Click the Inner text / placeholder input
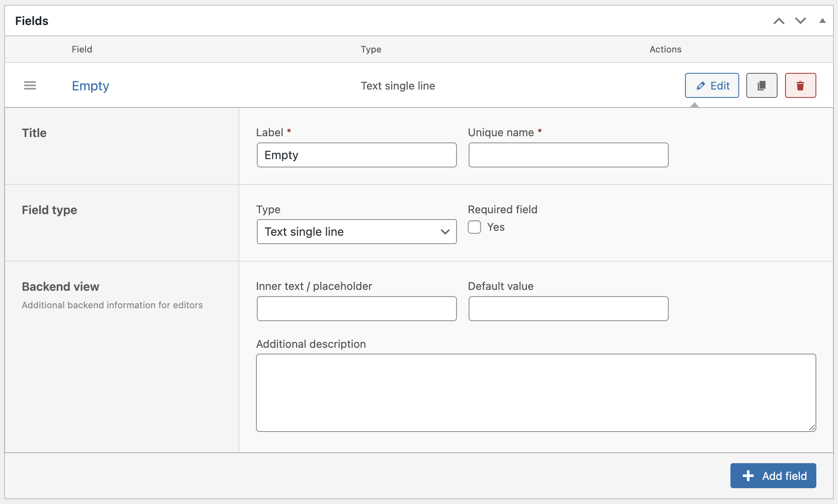Screen dimensions: 838x504 [356, 308]
